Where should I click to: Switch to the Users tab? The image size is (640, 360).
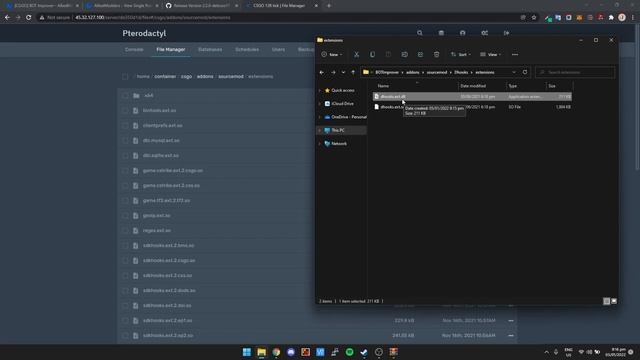coord(278,49)
